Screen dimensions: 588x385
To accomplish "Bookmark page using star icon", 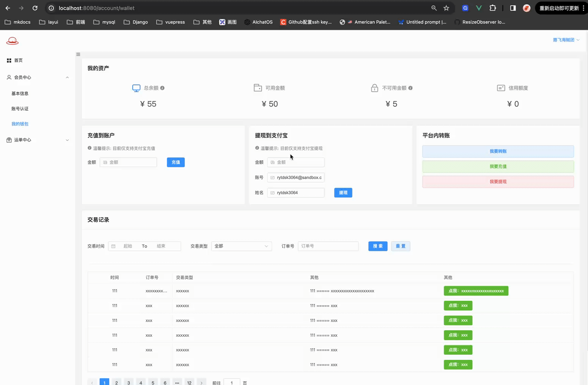I will (x=446, y=8).
